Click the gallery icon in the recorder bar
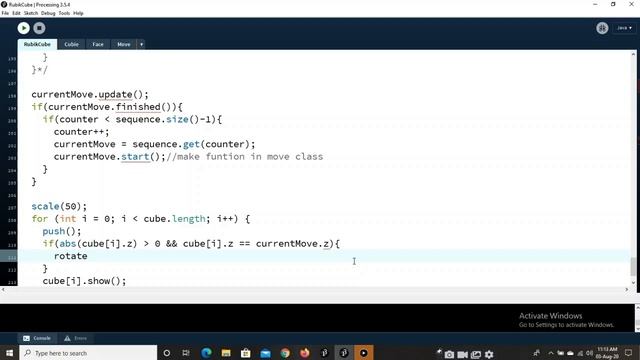Screen dimensions: 640x360 pyautogui.click(x=476, y=354)
